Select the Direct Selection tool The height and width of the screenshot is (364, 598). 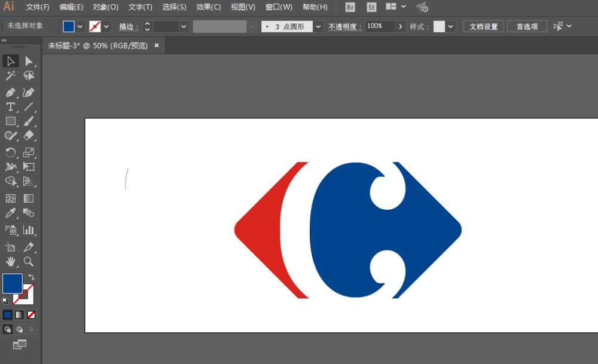coord(28,60)
